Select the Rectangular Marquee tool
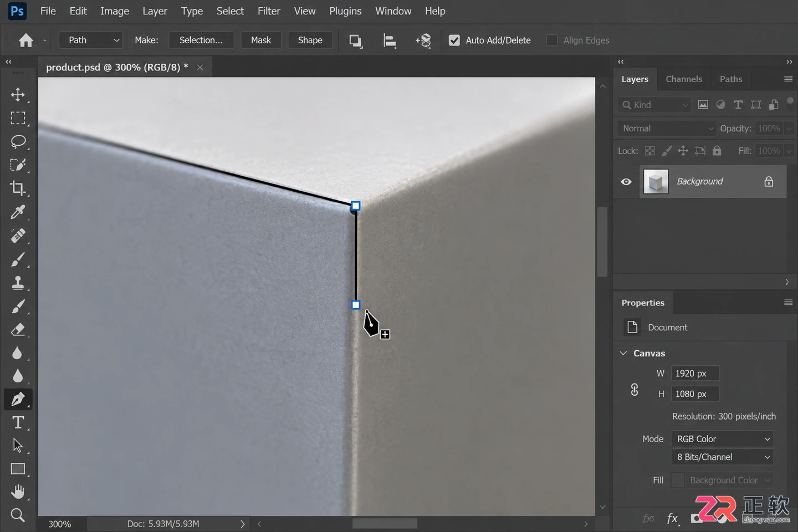Image resolution: width=798 pixels, height=532 pixels. tap(18, 118)
